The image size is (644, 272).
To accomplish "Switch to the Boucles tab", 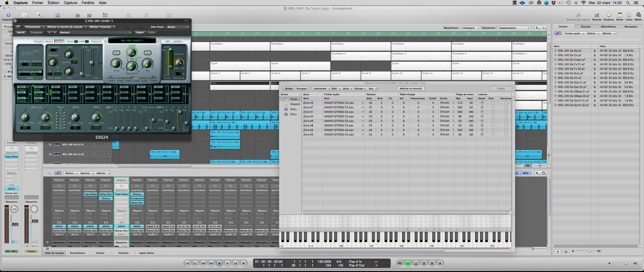I will 586,27.
